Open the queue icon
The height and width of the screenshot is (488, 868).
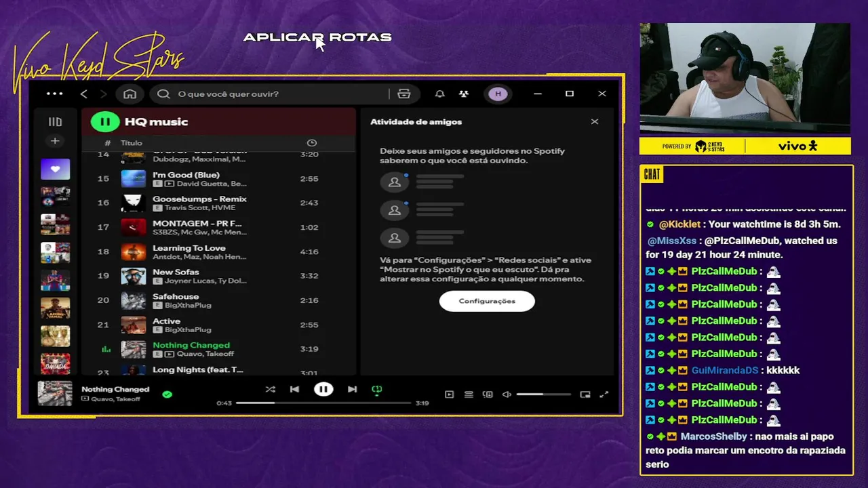tap(469, 394)
